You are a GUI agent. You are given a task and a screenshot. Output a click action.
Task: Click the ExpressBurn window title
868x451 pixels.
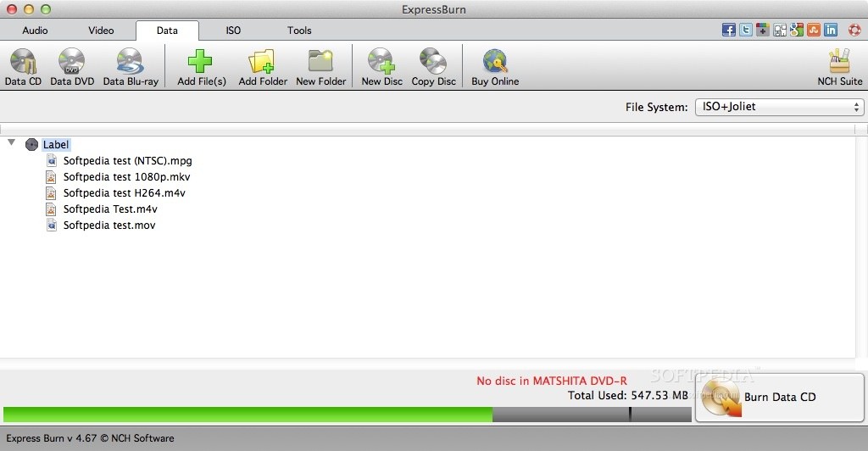[433, 9]
